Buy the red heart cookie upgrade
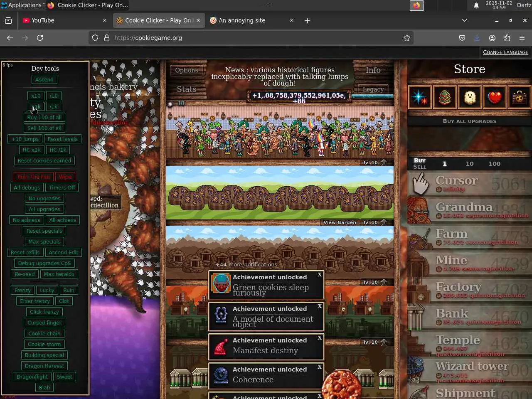 495,97
